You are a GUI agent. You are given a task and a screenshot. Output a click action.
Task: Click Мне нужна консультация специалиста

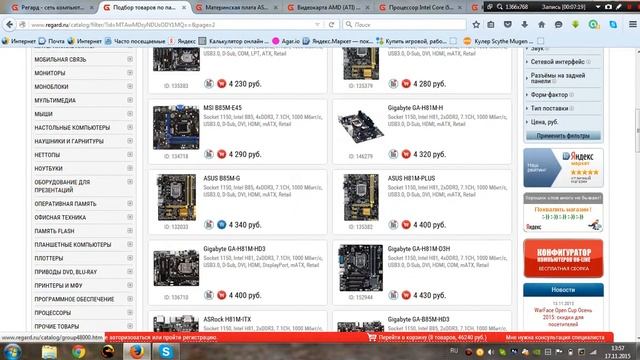(555, 338)
